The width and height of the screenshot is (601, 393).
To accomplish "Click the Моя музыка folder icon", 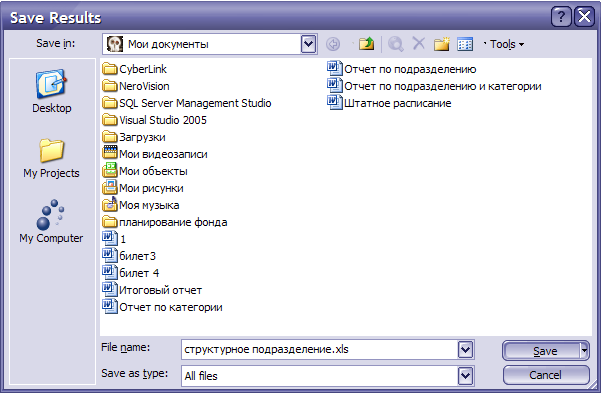I will pyautogui.click(x=110, y=204).
